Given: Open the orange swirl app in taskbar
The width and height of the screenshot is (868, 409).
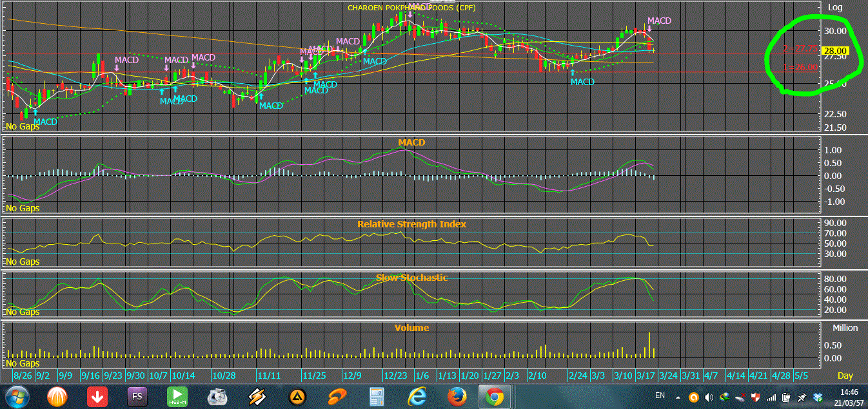Looking at the screenshot, I should point(337,397).
